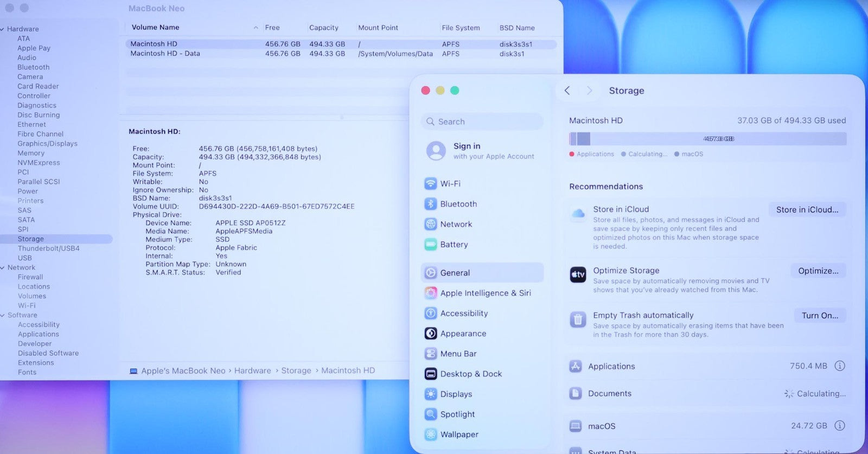Click the Accessibility icon in System Settings
This screenshot has height=454, width=868.
click(x=431, y=313)
